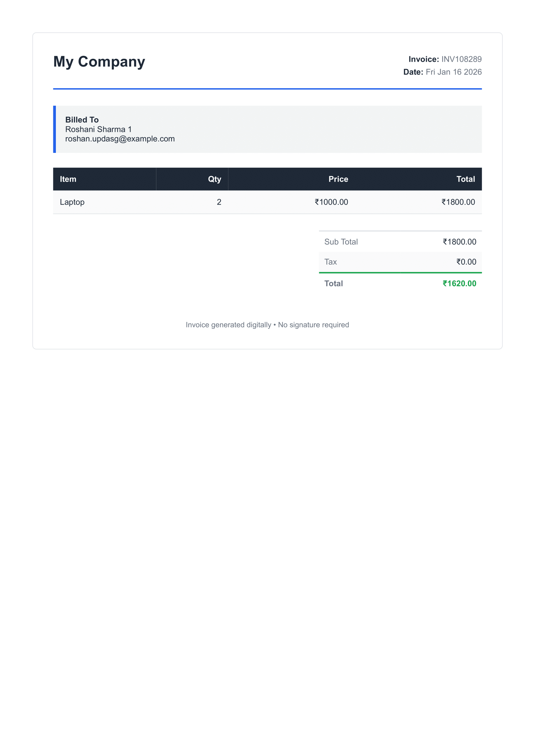Click the unit price ₹1000.00

(x=331, y=202)
